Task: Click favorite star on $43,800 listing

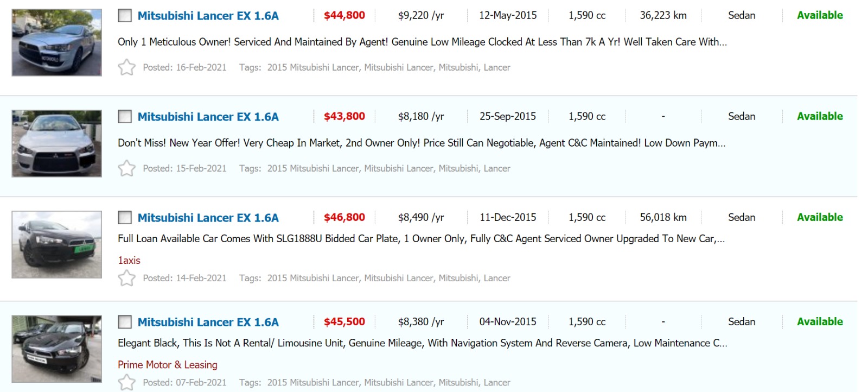Action: [x=126, y=168]
